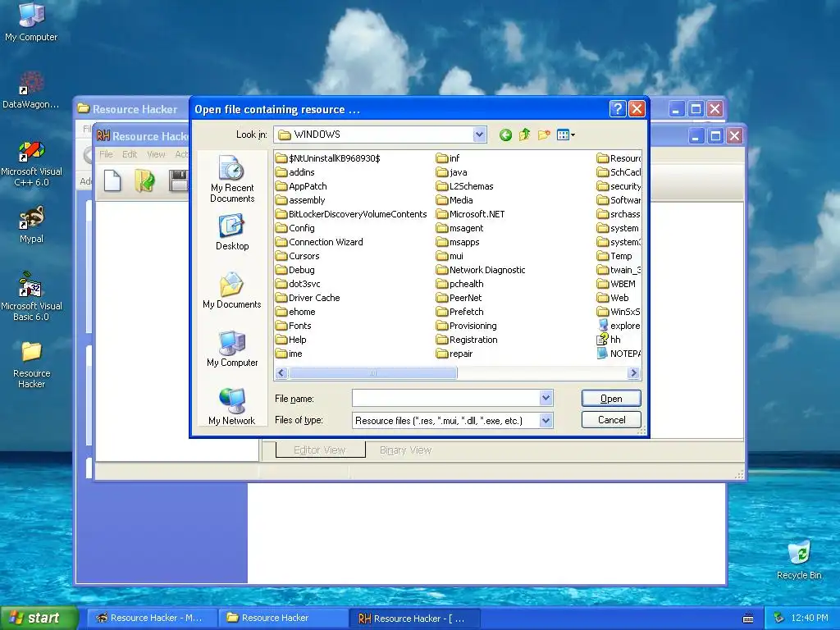Click the keyboard tray icon in taskbar
This screenshot has width=840, height=630.
pos(748,619)
